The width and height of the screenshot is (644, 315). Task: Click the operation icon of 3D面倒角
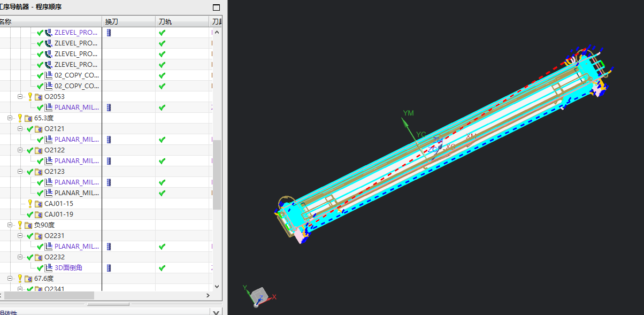tap(49, 268)
